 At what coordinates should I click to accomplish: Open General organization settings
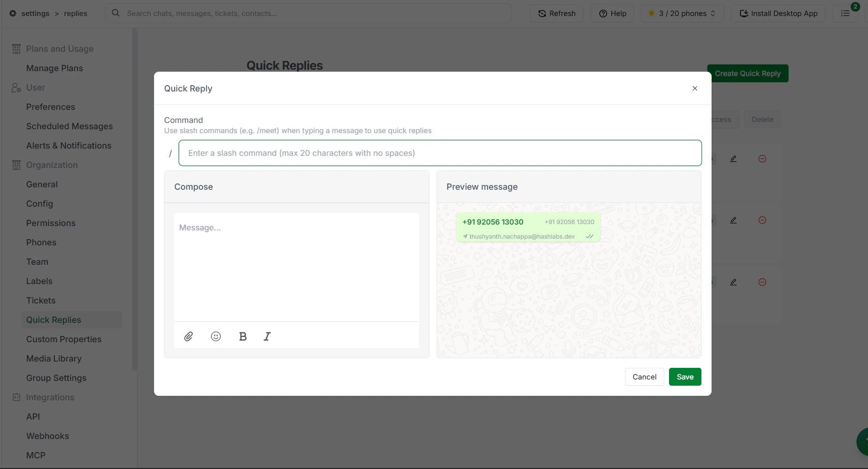click(x=42, y=184)
